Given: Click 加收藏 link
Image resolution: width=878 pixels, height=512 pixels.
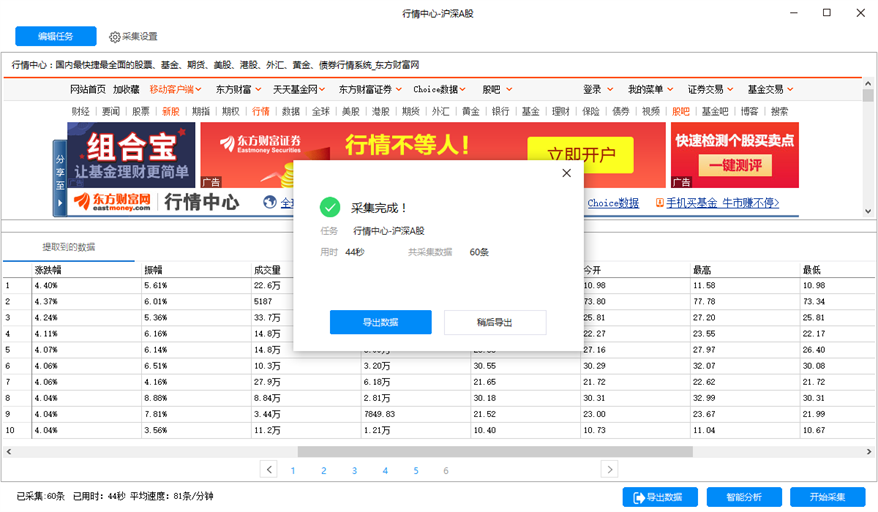Looking at the screenshot, I should [126, 90].
